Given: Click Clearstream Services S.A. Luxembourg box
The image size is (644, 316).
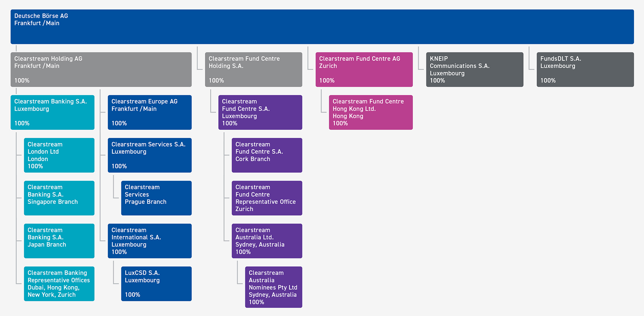Looking at the screenshot, I should tap(150, 155).
